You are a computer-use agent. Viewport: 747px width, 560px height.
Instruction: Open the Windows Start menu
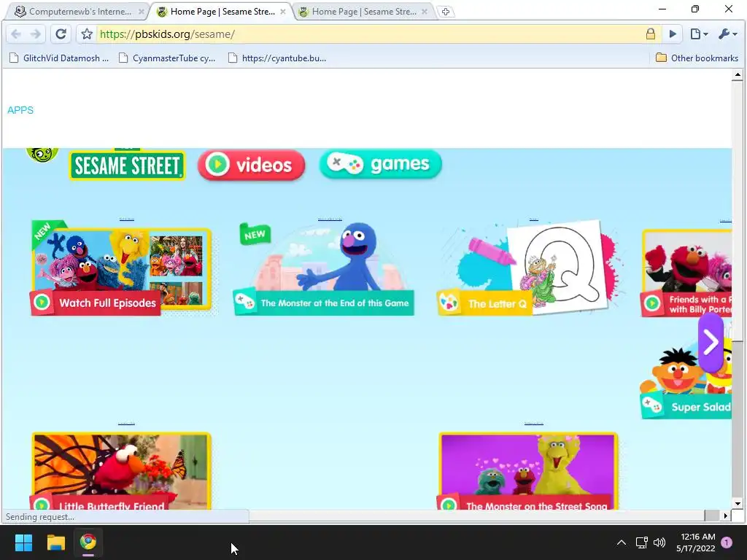pyautogui.click(x=23, y=542)
